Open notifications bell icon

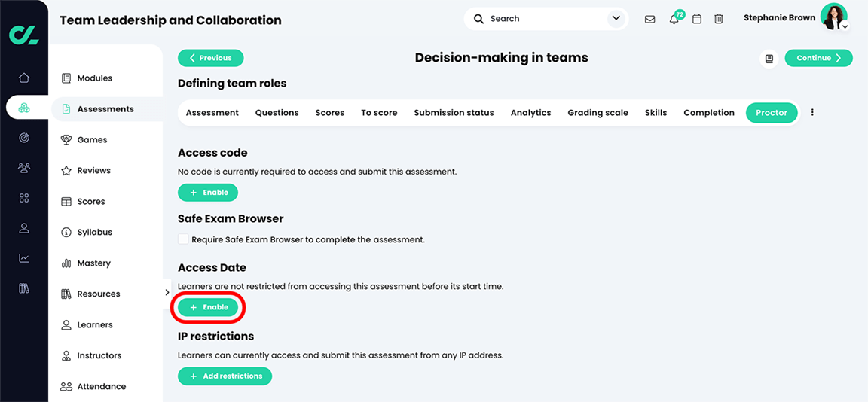coord(674,19)
